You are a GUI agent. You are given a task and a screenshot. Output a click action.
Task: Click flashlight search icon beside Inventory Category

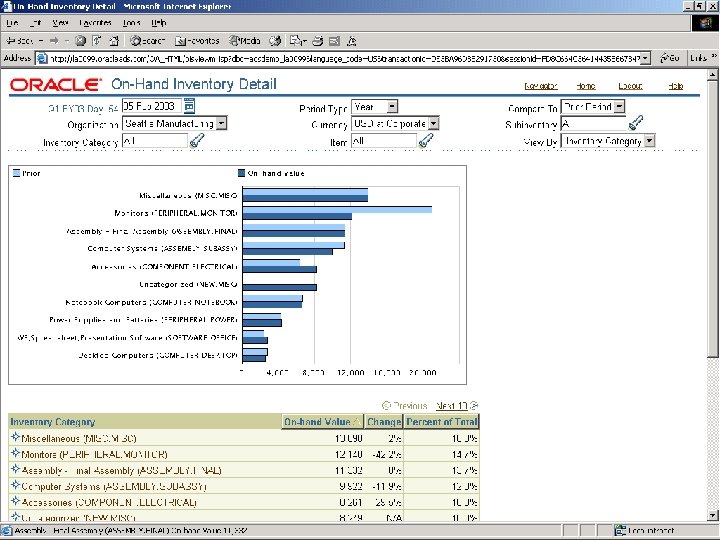coord(197,141)
